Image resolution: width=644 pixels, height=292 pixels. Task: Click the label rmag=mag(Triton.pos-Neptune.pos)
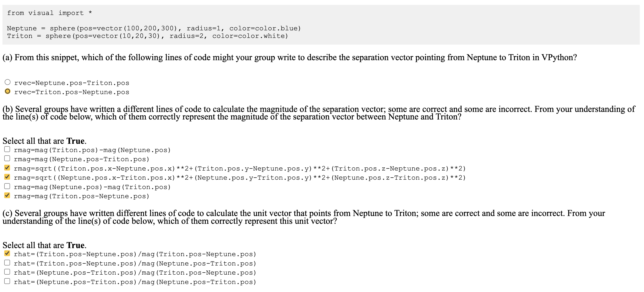[82, 196]
